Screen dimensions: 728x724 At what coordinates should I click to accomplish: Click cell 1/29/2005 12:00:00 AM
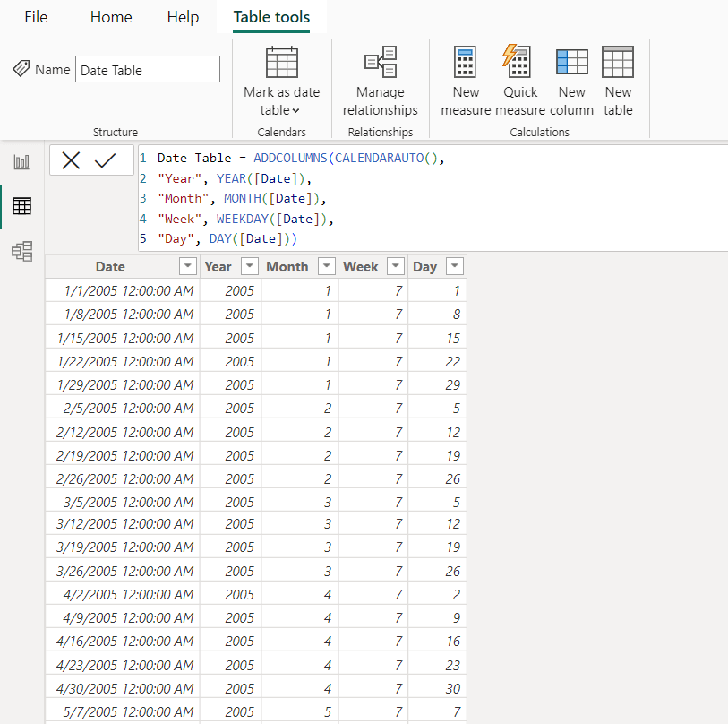click(x=123, y=384)
